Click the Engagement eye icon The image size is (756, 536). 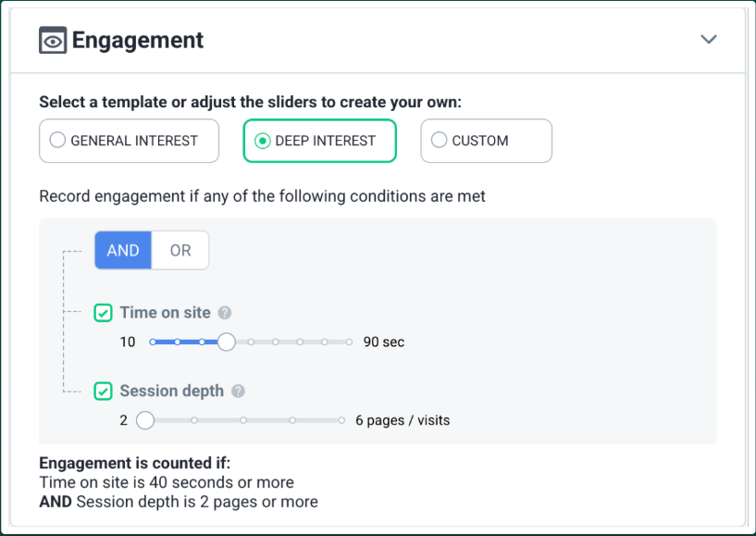[x=53, y=41]
